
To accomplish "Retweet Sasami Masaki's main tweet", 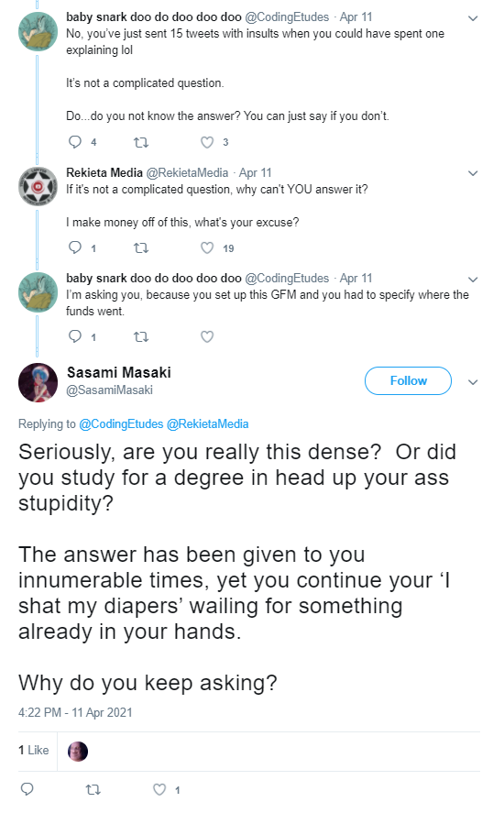I will 93,789.
